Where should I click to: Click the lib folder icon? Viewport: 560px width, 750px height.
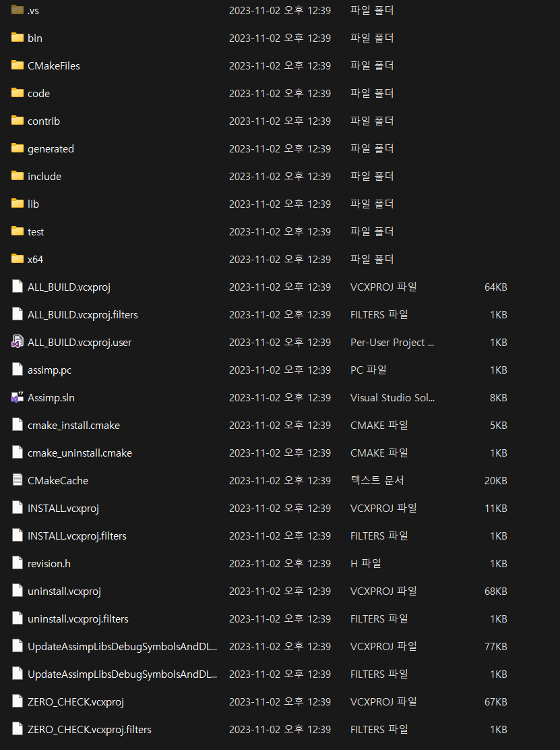tap(18, 204)
